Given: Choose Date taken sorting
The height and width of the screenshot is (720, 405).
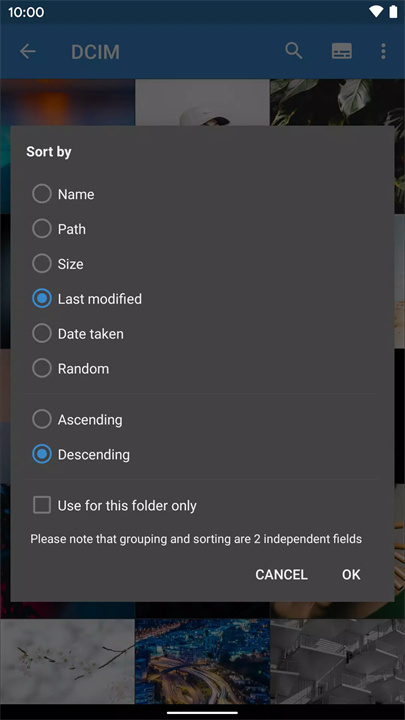Looking at the screenshot, I should click(x=78, y=334).
